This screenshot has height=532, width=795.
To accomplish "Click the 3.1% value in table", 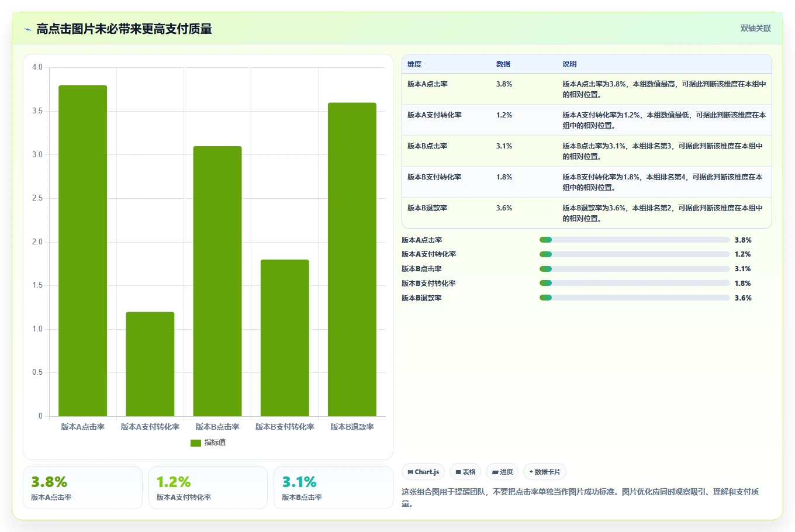I will tap(504, 146).
